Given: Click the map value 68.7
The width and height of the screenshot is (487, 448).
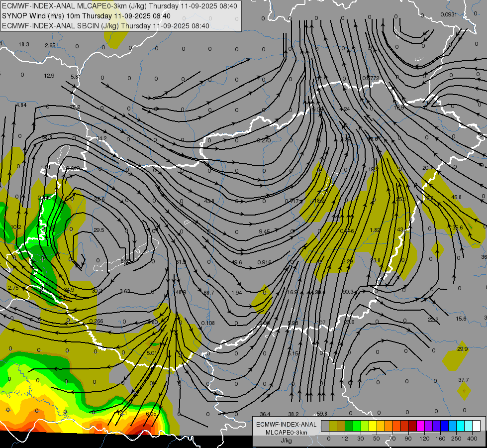Looking at the screenshot, I should (x=209, y=293).
